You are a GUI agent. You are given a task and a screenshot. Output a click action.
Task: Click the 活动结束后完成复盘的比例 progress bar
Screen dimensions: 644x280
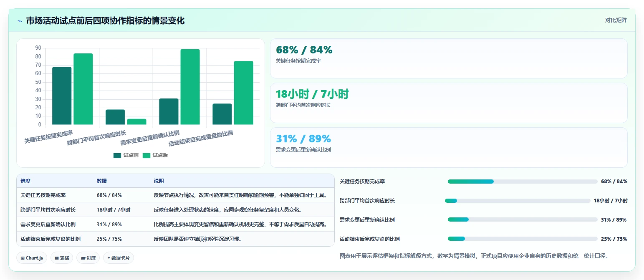point(523,239)
